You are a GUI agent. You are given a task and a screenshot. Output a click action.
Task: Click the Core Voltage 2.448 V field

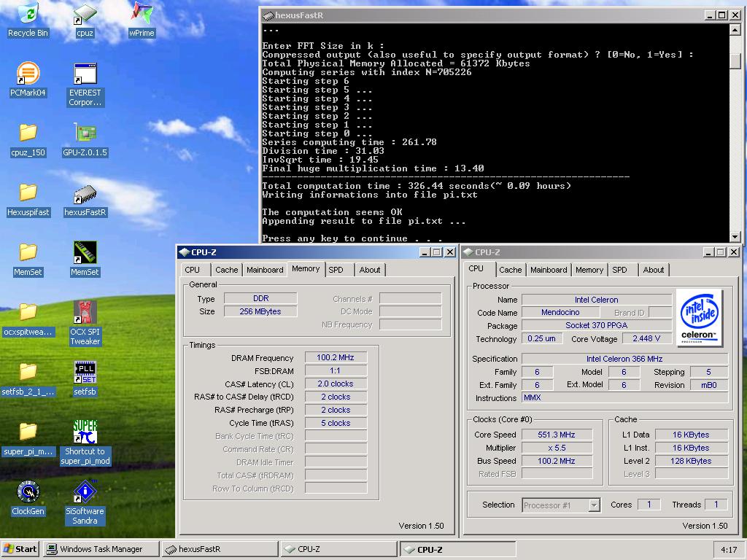click(646, 338)
